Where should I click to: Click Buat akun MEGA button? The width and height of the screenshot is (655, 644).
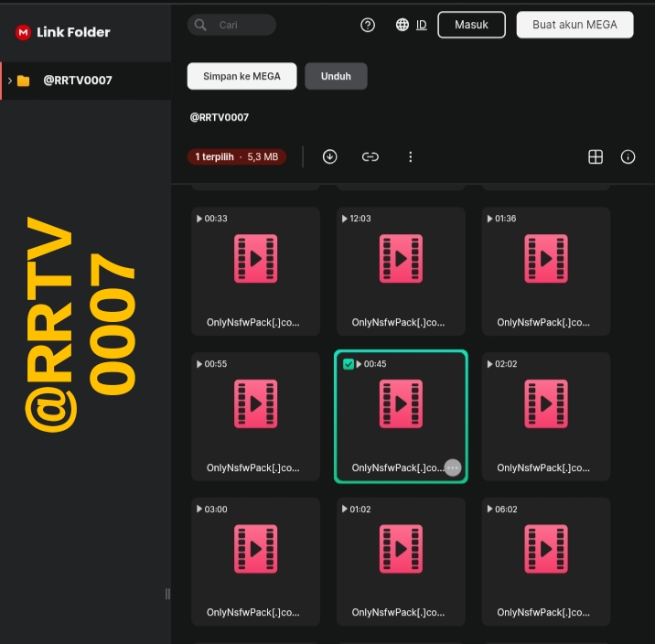(x=574, y=25)
